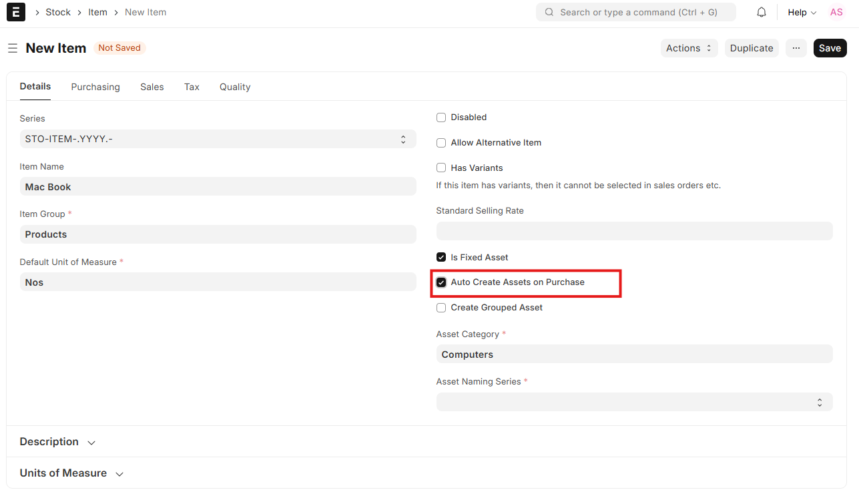Check Allow Alternative Item
The width and height of the screenshot is (859, 504).
pyautogui.click(x=441, y=143)
